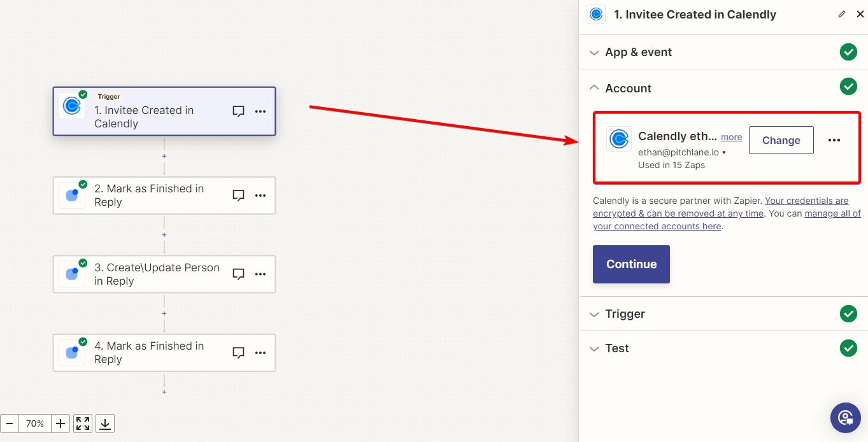Viewport: 868px width, 442px height.
Task: Click Used in 15 Zaps text
Action: [671, 165]
